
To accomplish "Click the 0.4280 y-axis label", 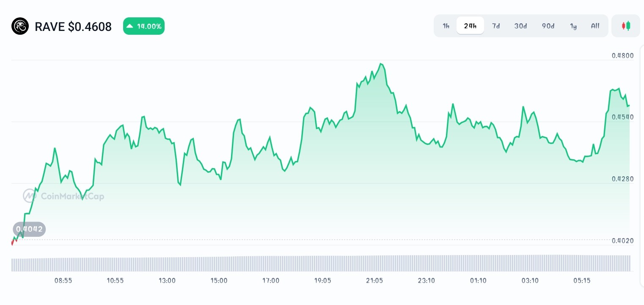I will tap(622, 179).
